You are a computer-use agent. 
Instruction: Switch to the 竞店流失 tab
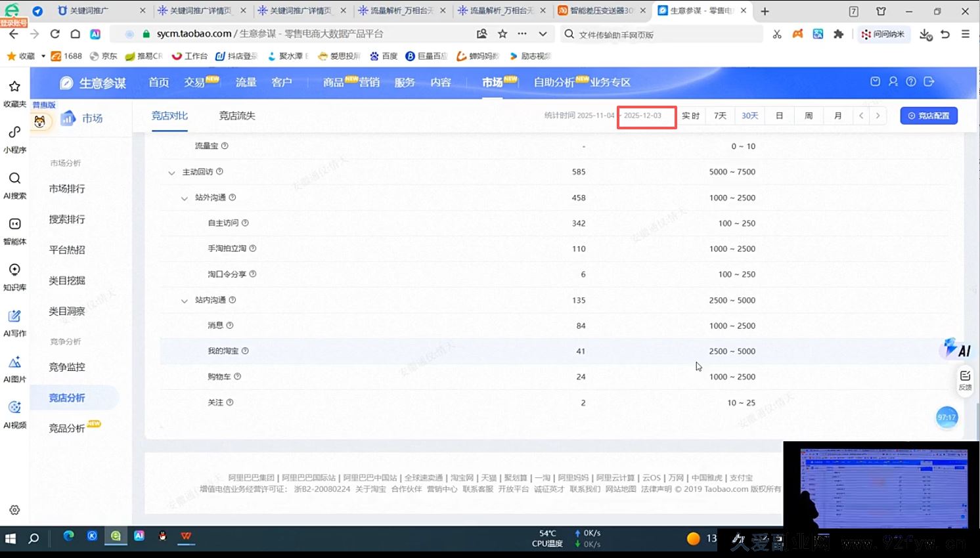coord(236,115)
